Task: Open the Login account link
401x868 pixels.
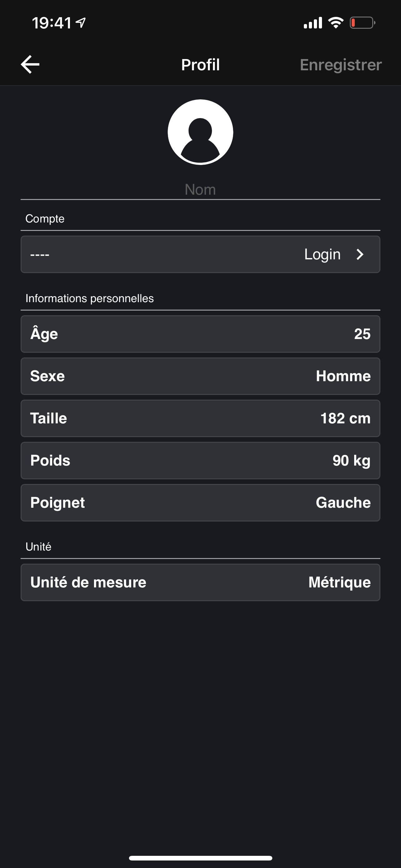Action: coord(322,254)
